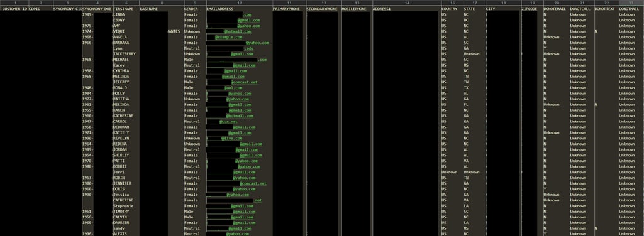Click the ADDRESS1 column header
Image resolution: width=644 pixels, height=236 pixels.
tap(382, 9)
